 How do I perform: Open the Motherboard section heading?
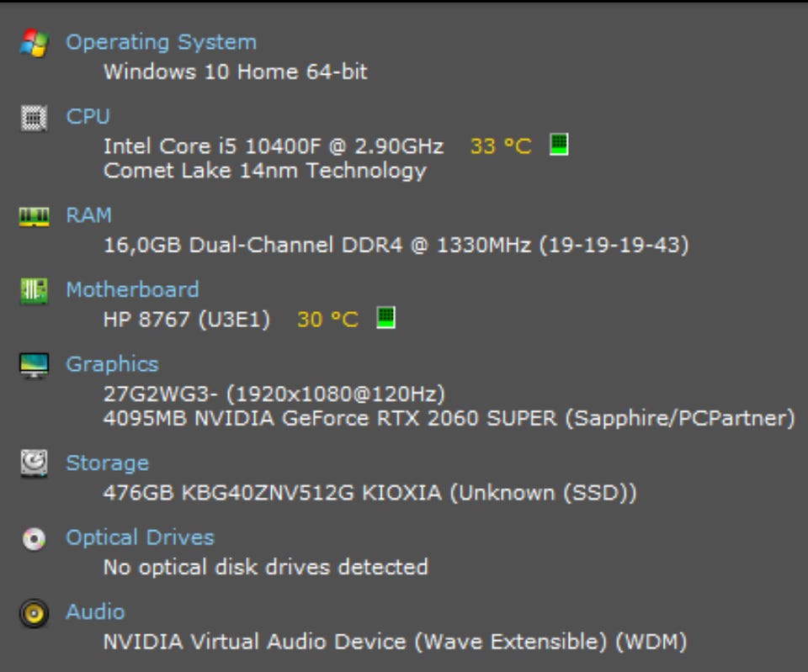(x=132, y=290)
